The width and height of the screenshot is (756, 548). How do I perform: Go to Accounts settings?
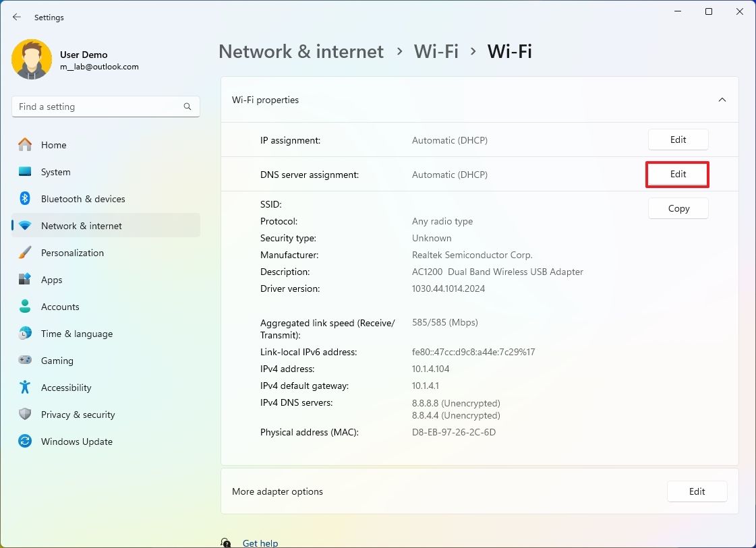(60, 307)
